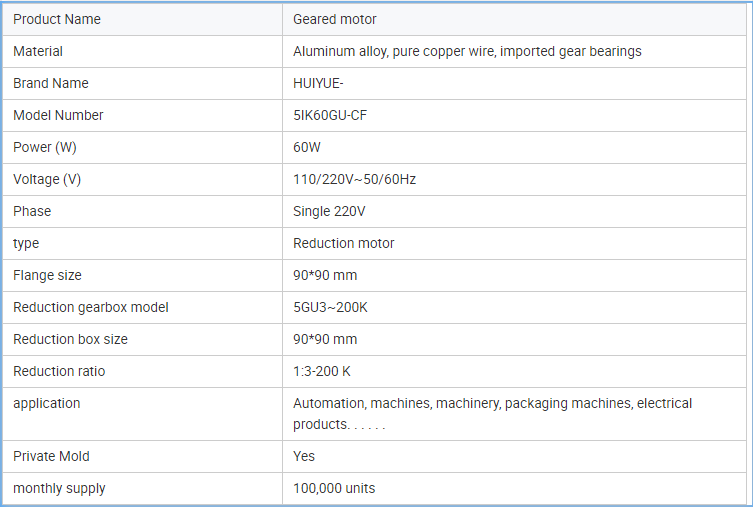Select the "Private Mold" label cell
This screenshot has height=507, width=753.
(51, 456)
